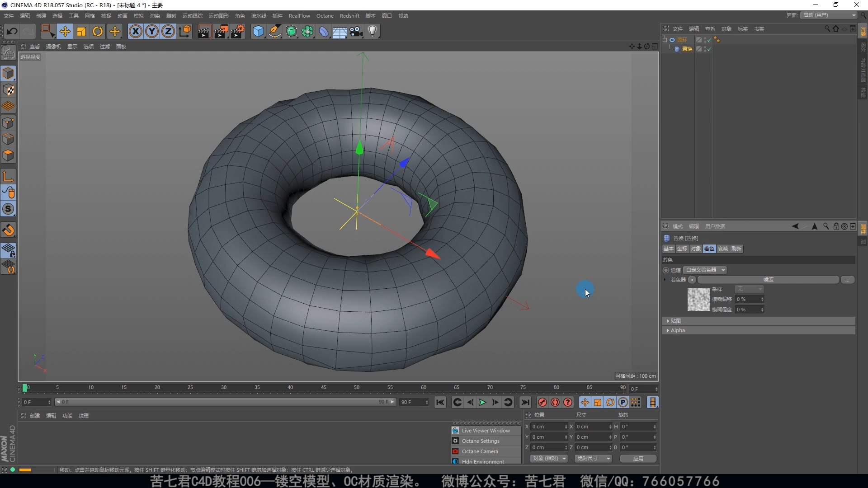The width and height of the screenshot is (868, 488).
Task: Add a light object
Action: pyautogui.click(x=373, y=31)
